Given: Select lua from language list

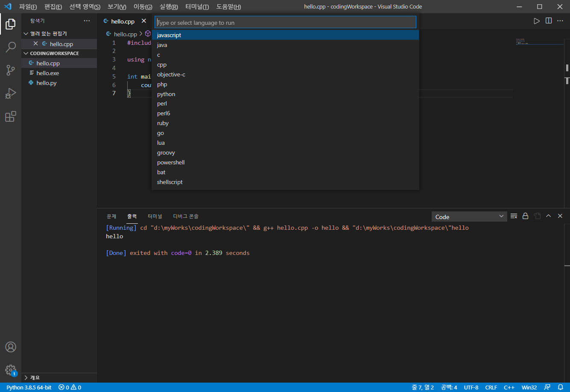Looking at the screenshot, I should (x=285, y=143).
